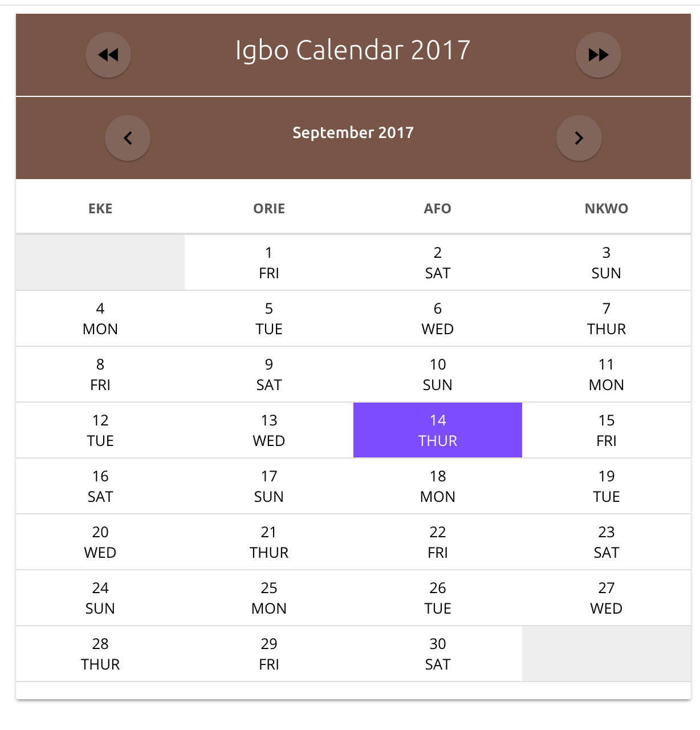Pick September 1 FRI
The height and width of the screenshot is (730, 700).
click(269, 263)
